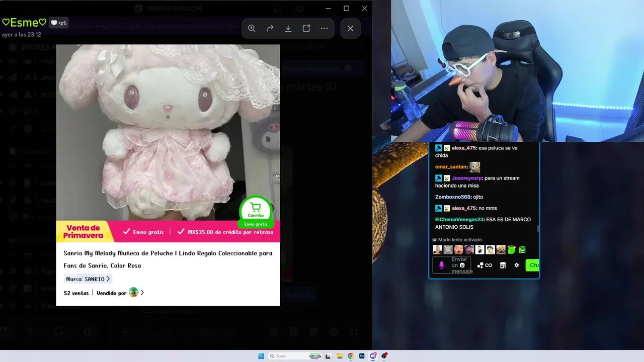Maximize the Discord window
Screen dimensions: 644x362
coord(347,9)
